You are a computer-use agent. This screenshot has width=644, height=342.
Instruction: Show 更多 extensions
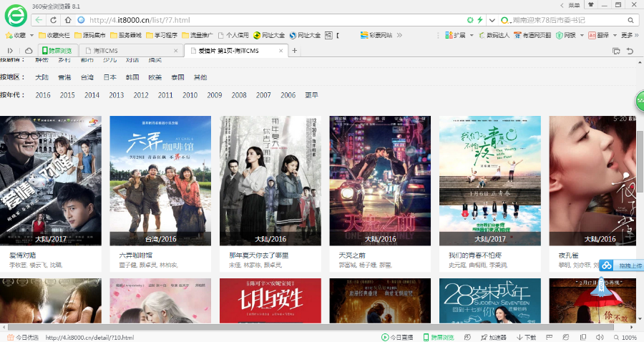tap(630, 35)
